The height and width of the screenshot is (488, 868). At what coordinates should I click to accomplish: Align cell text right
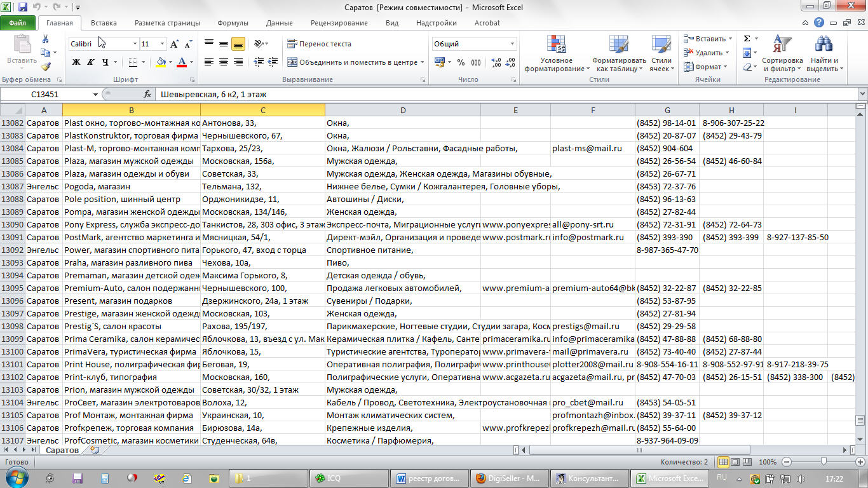pyautogui.click(x=238, y=62)
